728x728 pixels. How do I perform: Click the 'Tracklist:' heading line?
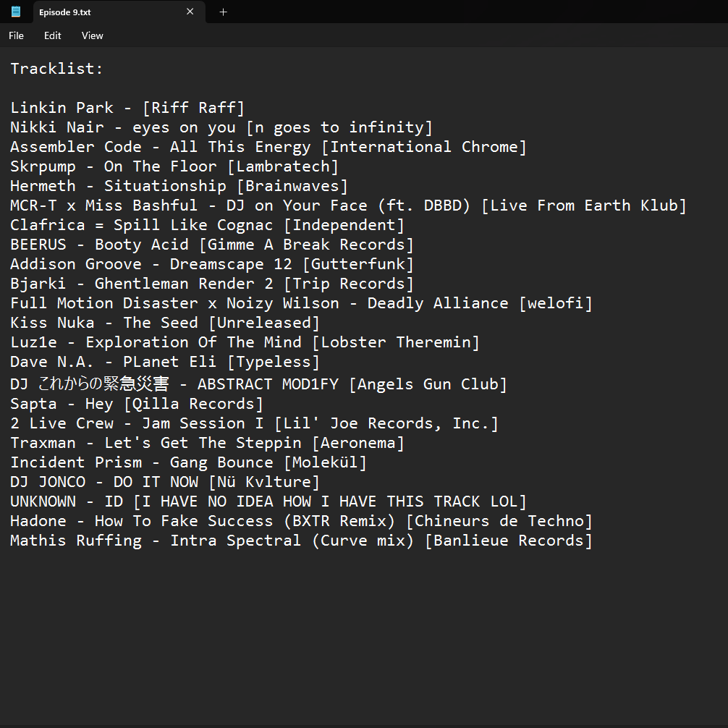[56, 69]
